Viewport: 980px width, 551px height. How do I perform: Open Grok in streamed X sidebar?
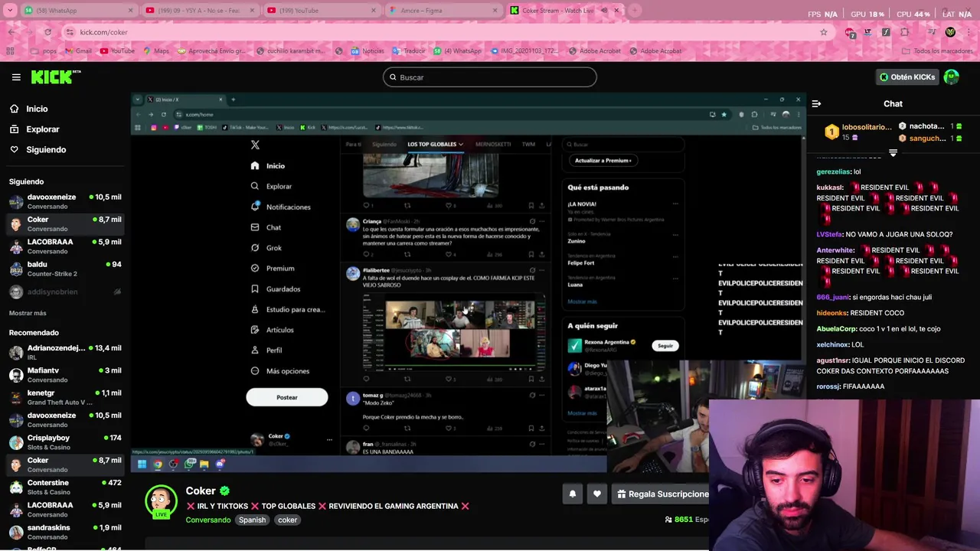point(266,248)
